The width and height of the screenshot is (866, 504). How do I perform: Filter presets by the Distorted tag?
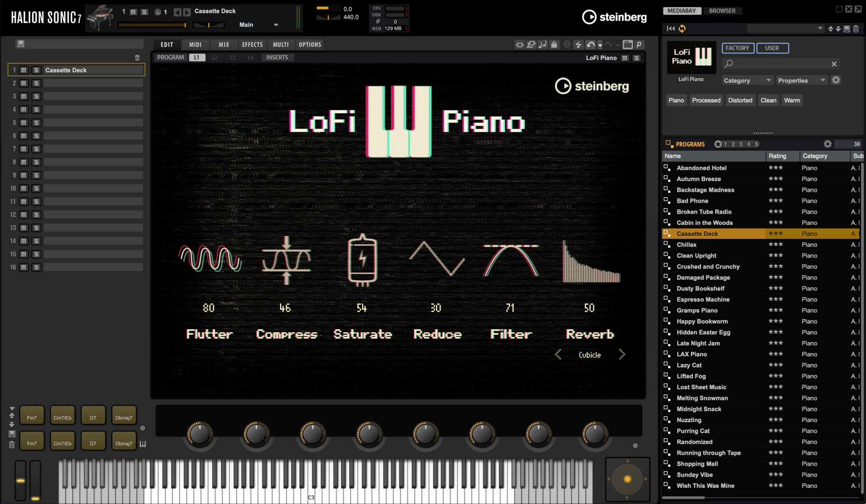tap(740, 100)
